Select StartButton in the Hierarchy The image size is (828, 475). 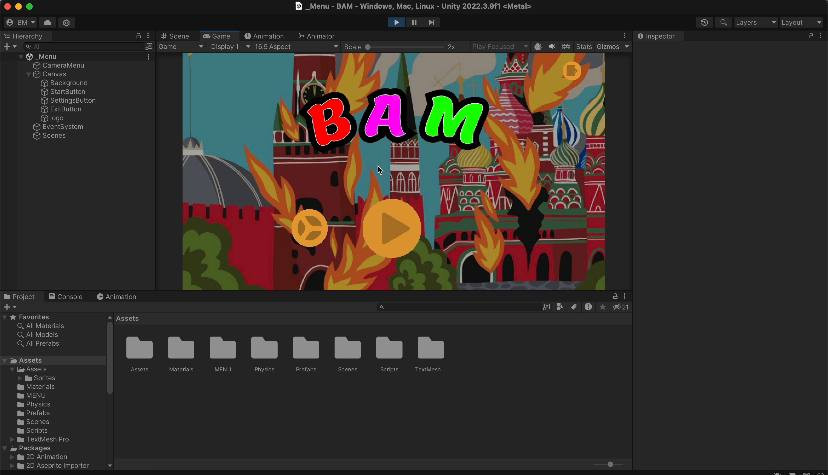click(x=68, y=91)
